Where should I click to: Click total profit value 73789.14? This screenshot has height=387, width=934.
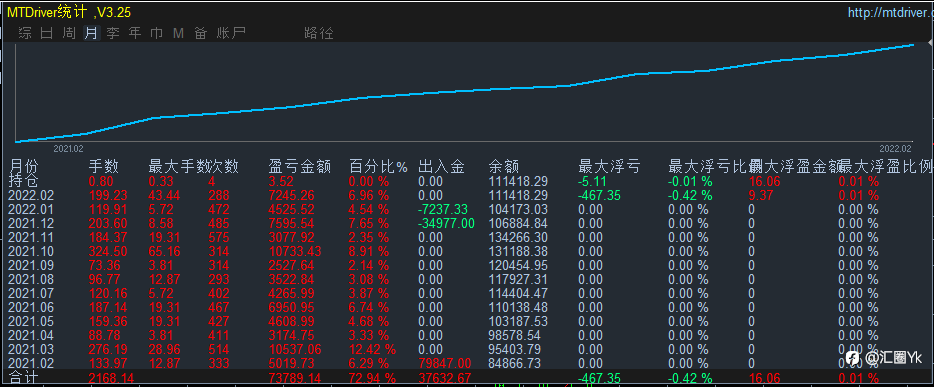[295, 377]
